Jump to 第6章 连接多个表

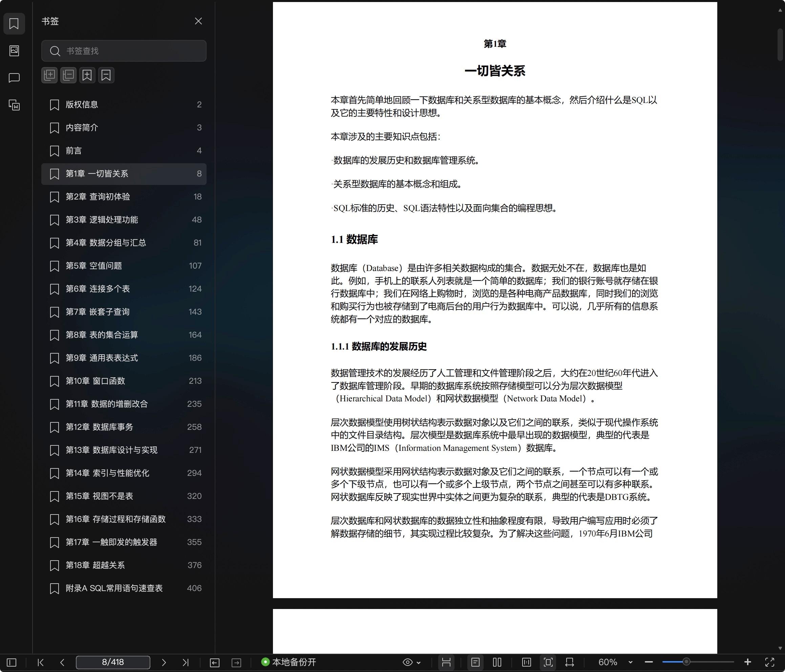[x=124, y=289]
